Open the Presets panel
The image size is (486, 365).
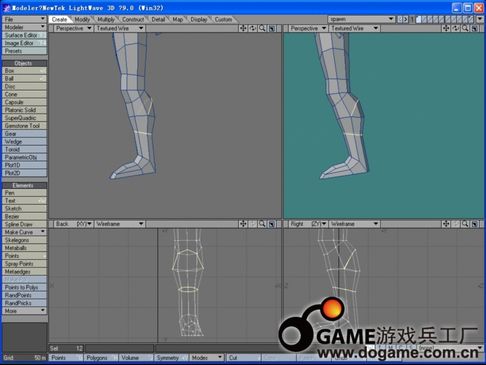pos(24,51)
